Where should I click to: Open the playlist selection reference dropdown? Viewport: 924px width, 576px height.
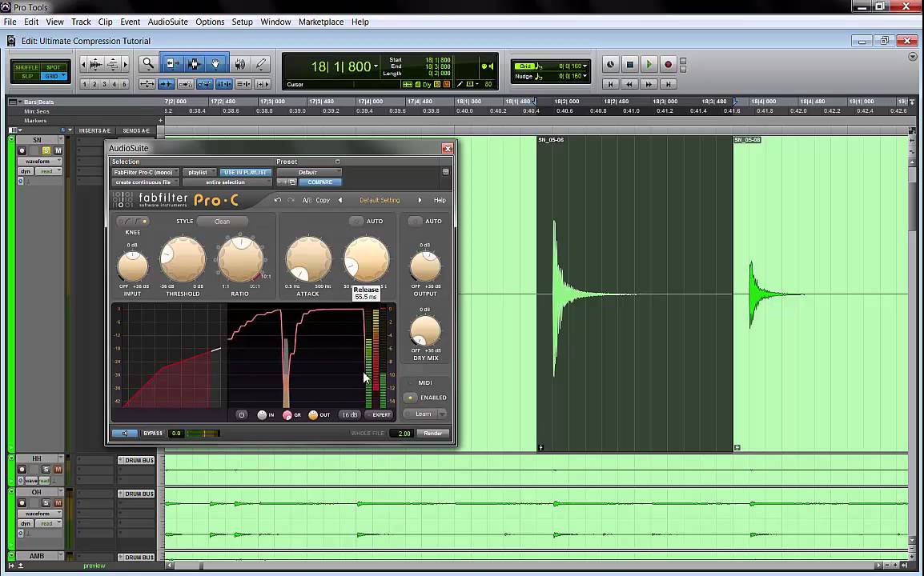tap(199, 173)
